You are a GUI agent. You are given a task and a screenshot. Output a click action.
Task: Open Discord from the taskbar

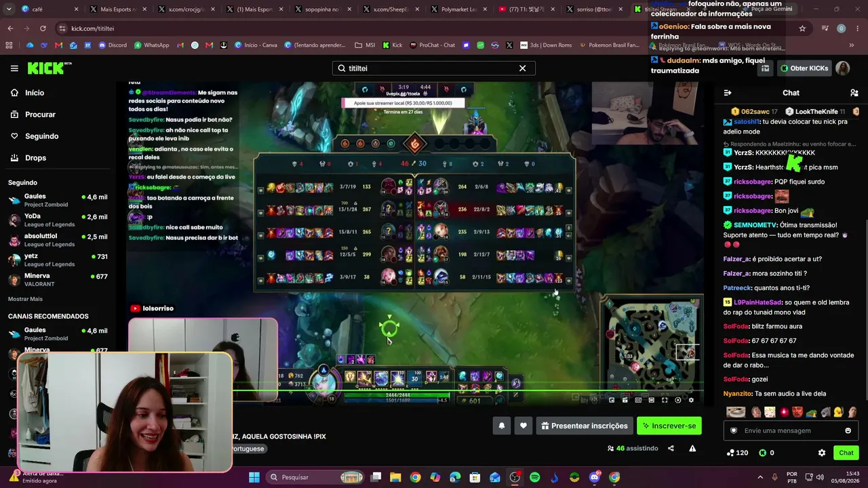pyautogui.click(x=594, y=477)
